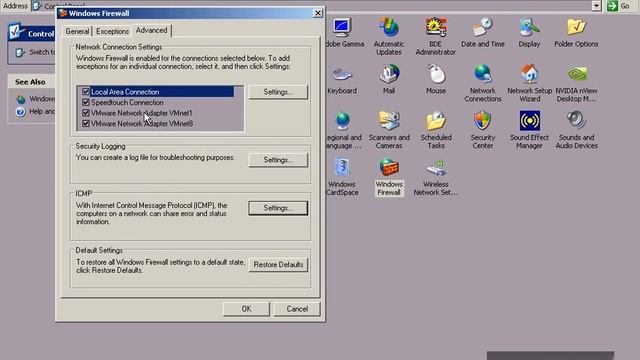Viewport: 640px width, 360px height.
Task: Uncheck the Local Area Connection checkbox
Action: [86, 91]
